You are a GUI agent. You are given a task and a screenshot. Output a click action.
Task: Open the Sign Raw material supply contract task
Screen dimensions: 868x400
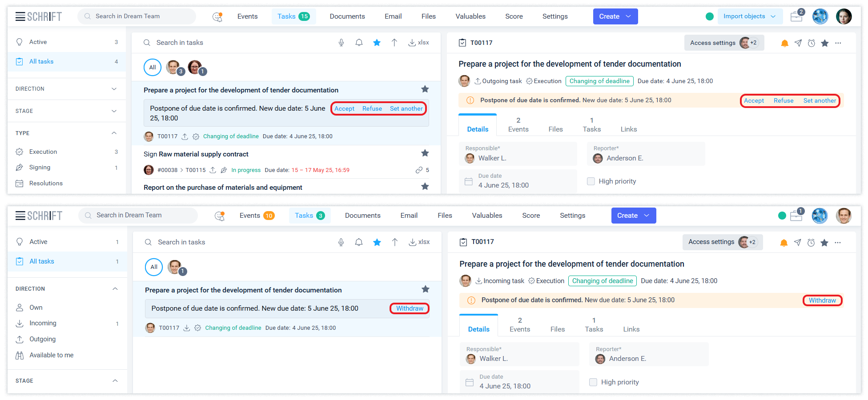(x=196, y=154)
